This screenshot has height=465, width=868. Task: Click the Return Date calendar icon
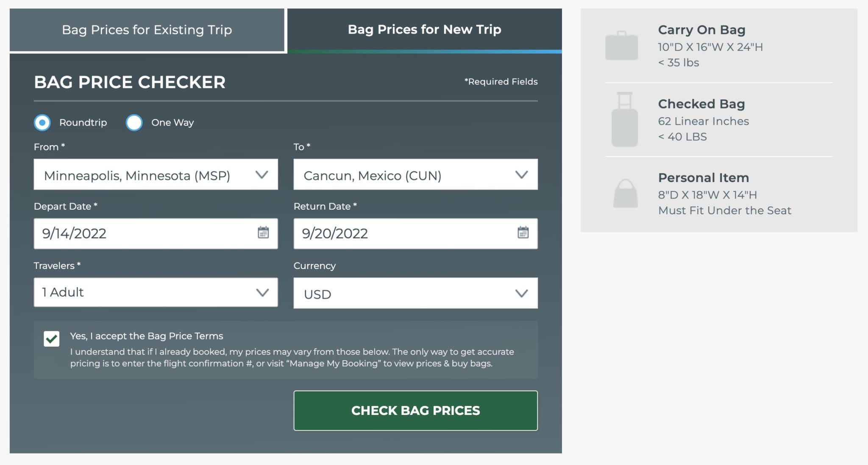coord(523,233)
